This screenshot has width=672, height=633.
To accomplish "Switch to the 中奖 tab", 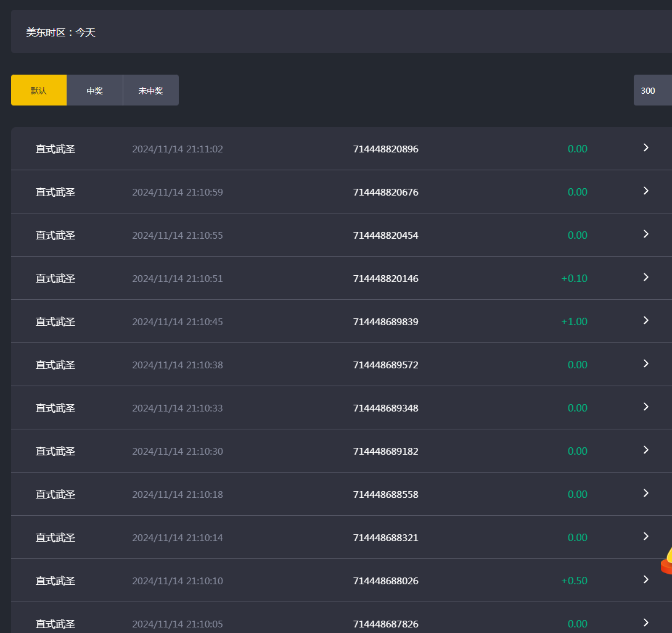I will pyautogui.click(x=95, y=91).
